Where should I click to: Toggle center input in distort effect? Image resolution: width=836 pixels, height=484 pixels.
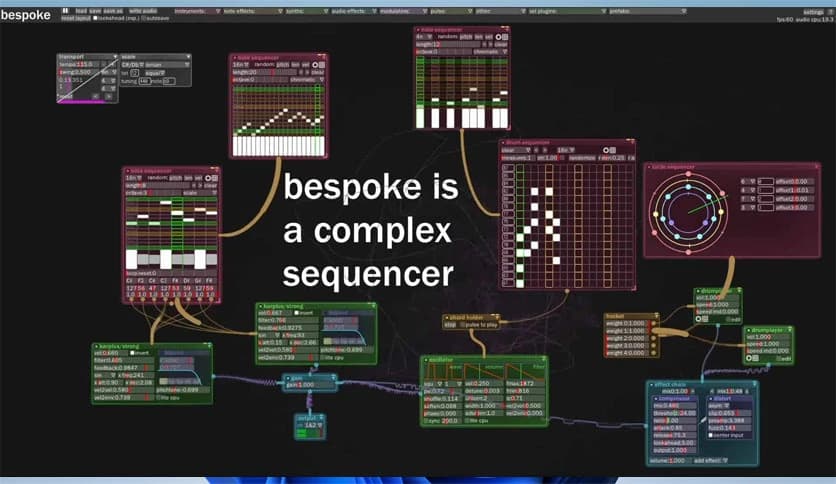710,437
